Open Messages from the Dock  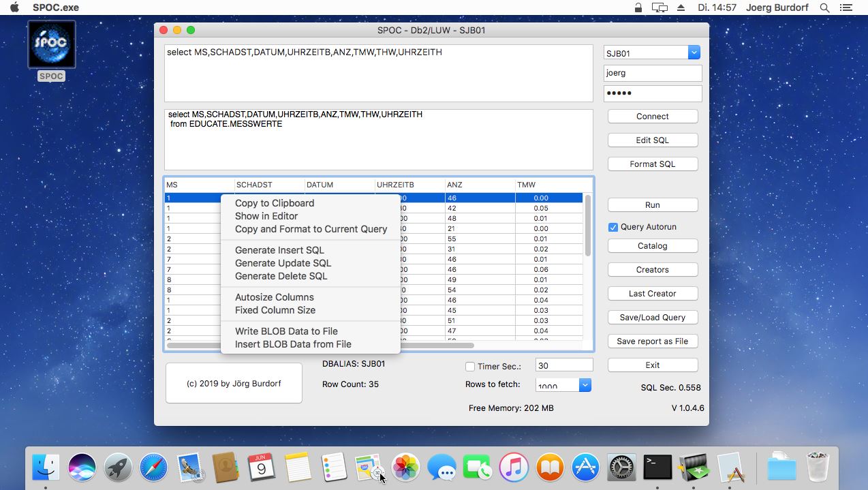[x=442, y=468]
